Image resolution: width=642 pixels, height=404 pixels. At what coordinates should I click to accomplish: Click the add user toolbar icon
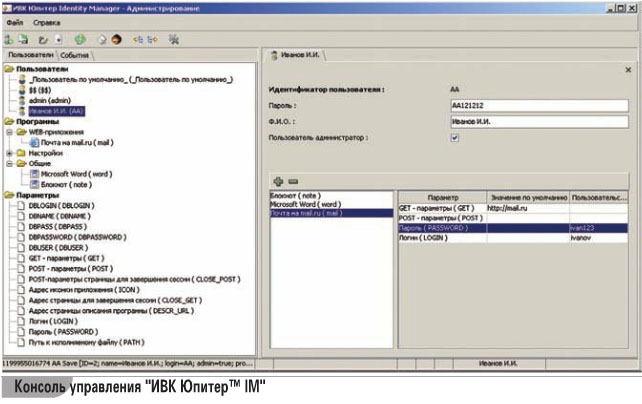(9, 39)
